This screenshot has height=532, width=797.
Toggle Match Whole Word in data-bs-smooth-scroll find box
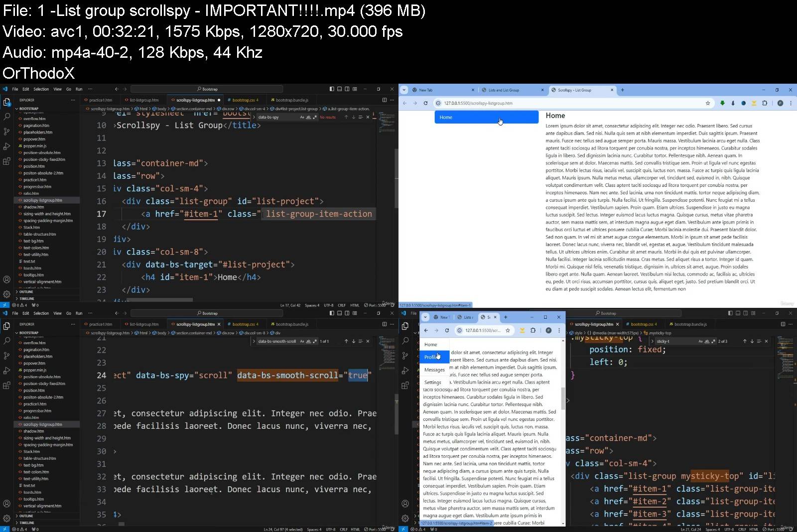(x=308, y=341)
